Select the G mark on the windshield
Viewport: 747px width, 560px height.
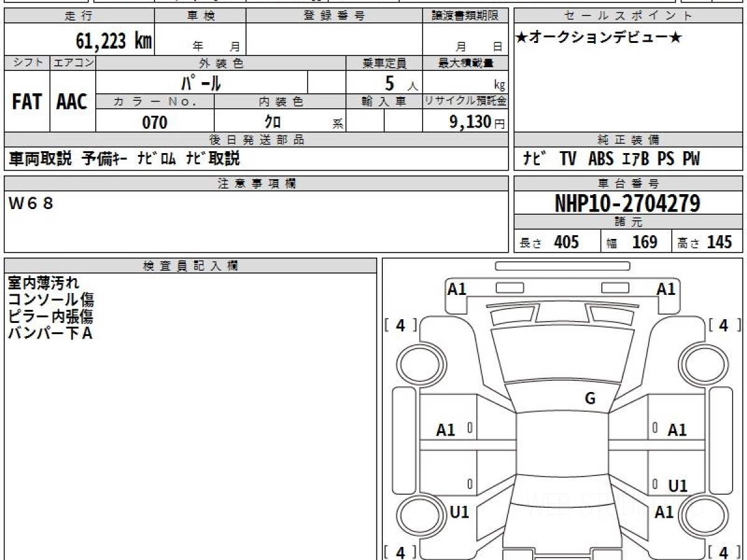(x=590, y=399)
